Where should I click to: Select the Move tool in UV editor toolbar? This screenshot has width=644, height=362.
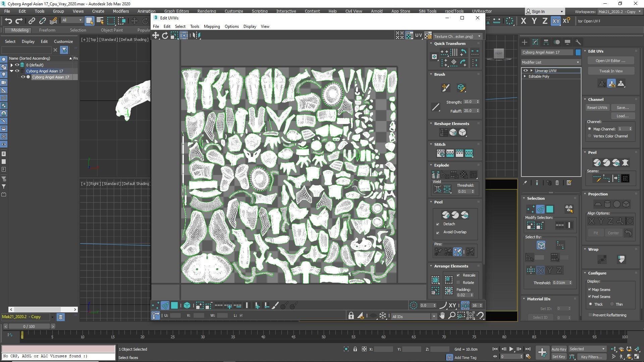tap(156, 36)
